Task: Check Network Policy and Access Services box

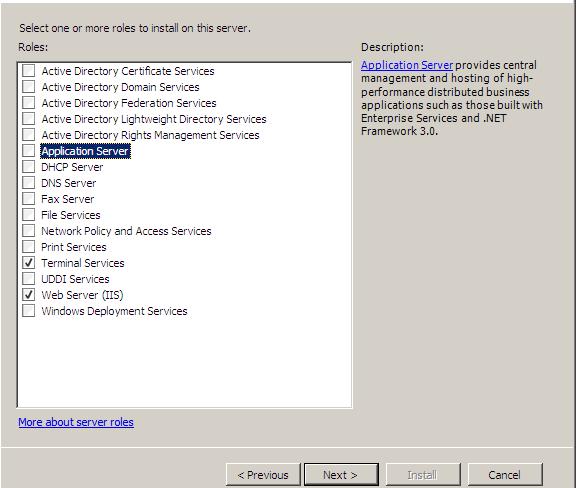Action: (29, 230)
